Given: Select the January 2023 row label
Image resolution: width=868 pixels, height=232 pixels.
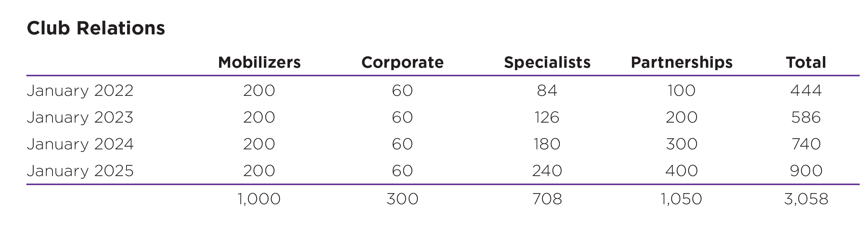Looking at the screenshot, I should pyautogui.click(x=80, y=118).
